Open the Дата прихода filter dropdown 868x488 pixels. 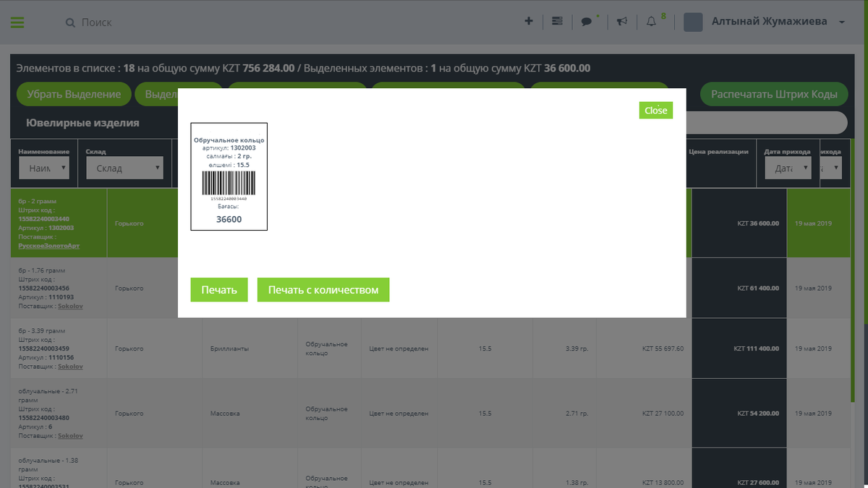tap(788, 168)
